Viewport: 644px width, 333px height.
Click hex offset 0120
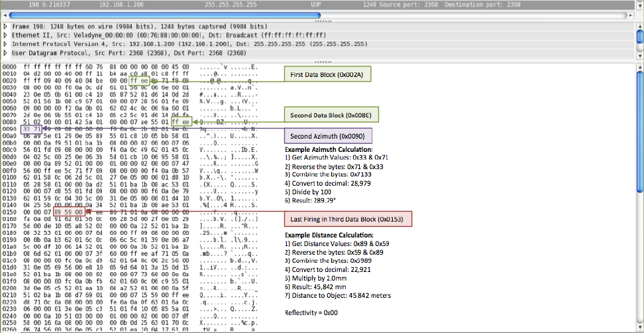[9, 191]
